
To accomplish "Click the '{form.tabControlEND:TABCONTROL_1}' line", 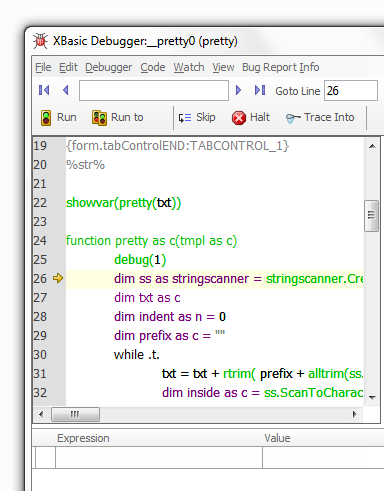I will coord(178,146).
